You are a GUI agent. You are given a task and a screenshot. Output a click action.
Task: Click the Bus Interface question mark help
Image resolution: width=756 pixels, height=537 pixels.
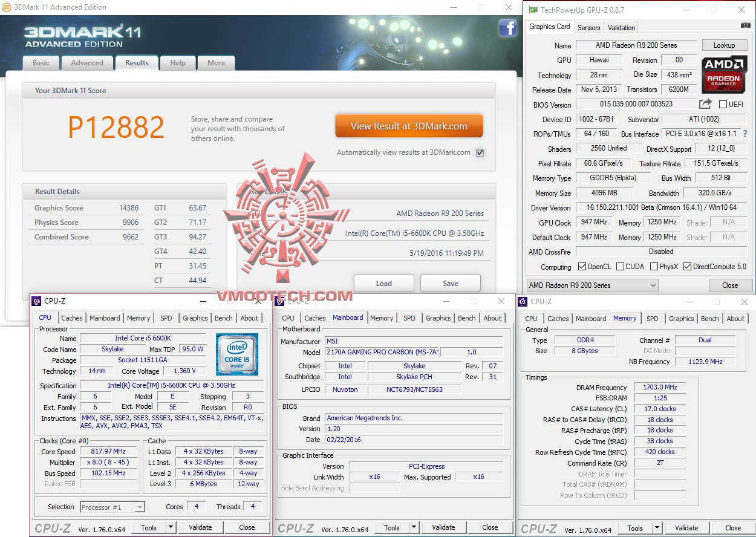(745, 134)
